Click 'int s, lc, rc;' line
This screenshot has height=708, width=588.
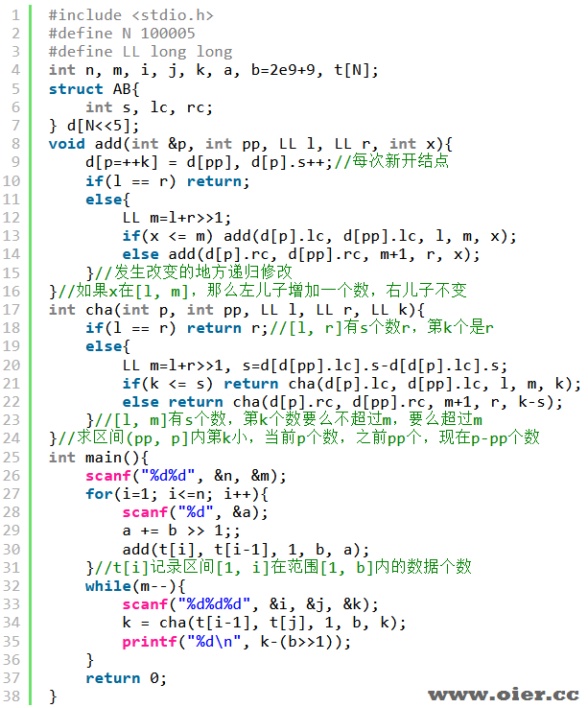pos(149,107)
